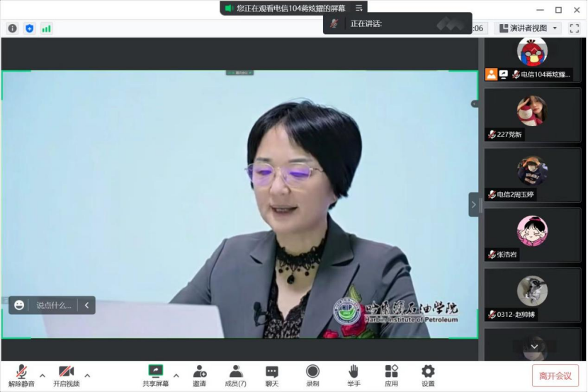Raise hand with 举手 icon
Screen dimensions: 588x392
pos(354,375)
